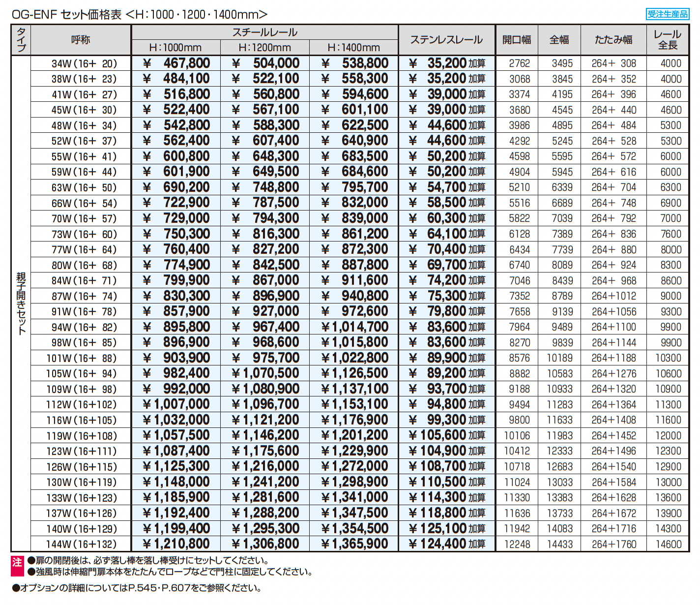Screen dimensions: 700x605
Task: Click the rail length value 14600
Action: [668, 544]
